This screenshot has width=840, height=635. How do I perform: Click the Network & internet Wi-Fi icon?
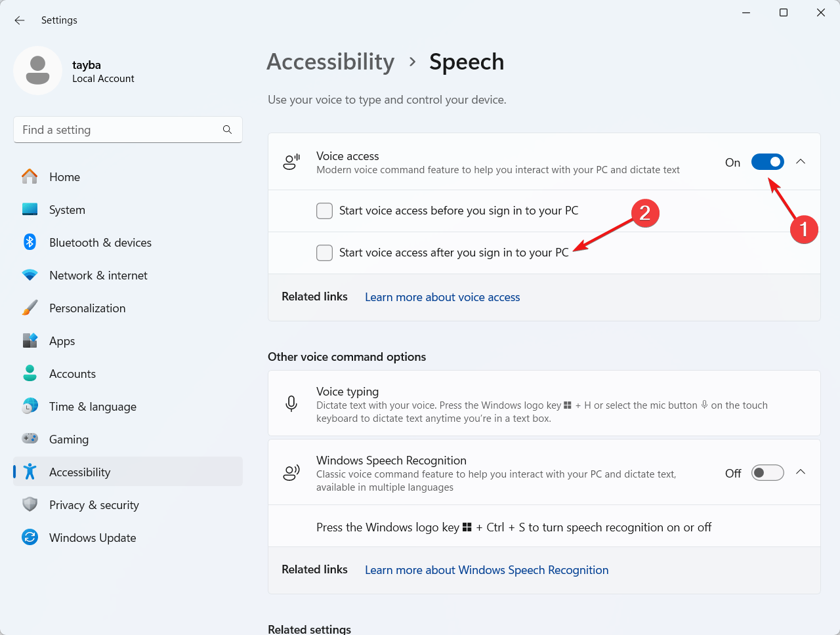[x=30, y=275]
